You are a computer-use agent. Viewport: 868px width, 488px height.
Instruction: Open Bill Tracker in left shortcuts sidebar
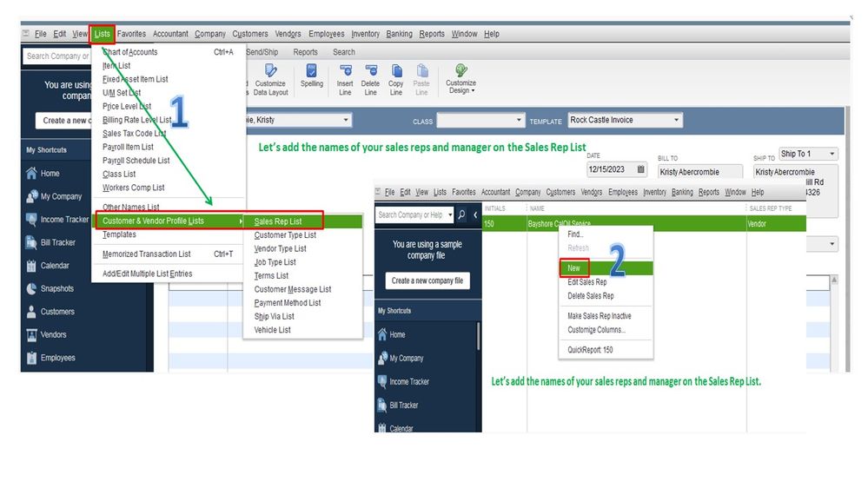[x=50, y=242]
